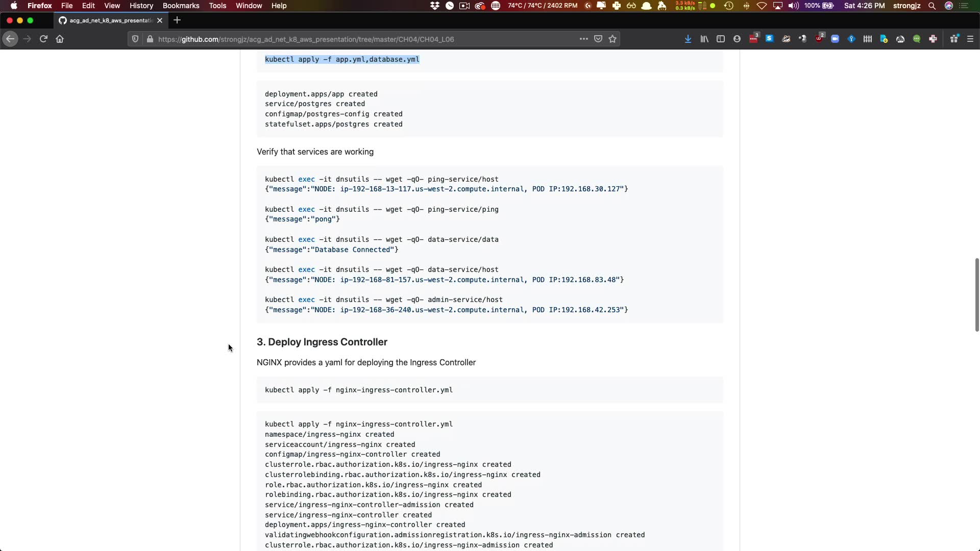
Task: Go back to the previous page
Action: (x=10, y=39)
